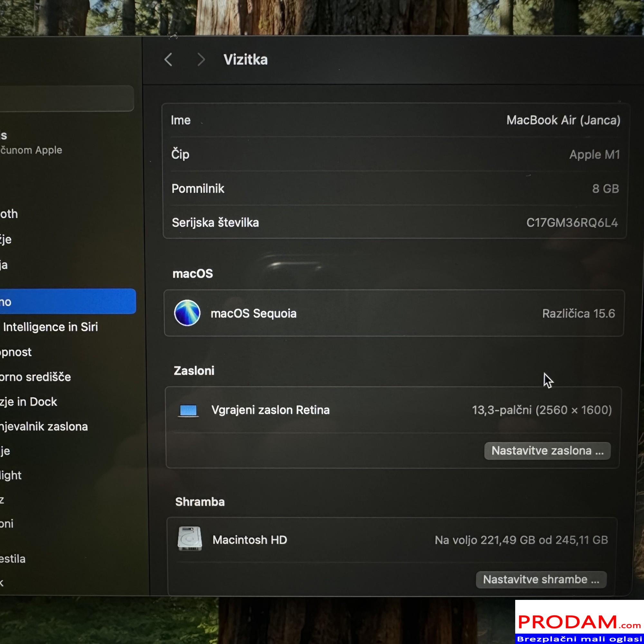Click the Macintosh HD drive icon
This screenshot has height=644, width=644.
tap(190, 539)
